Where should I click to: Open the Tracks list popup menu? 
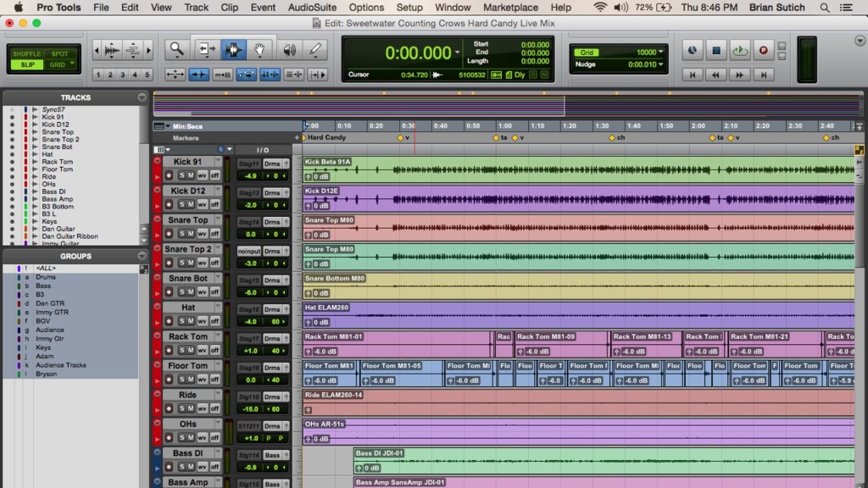[x=142, y=97]
